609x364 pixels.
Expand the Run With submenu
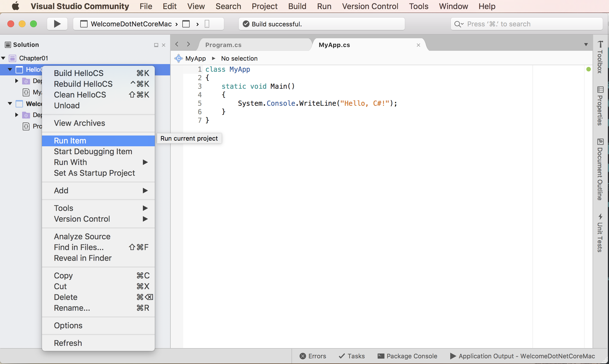click(x=98, y=162)
